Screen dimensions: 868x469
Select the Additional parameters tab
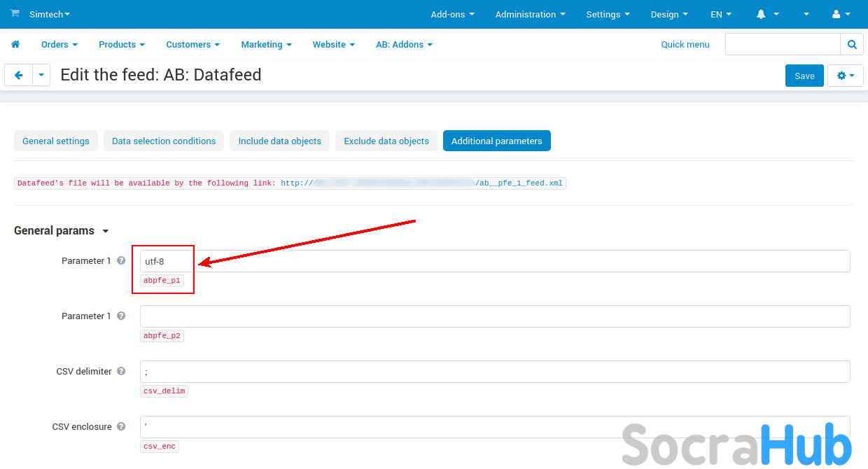pyautogui.click(x=497, y=141)
